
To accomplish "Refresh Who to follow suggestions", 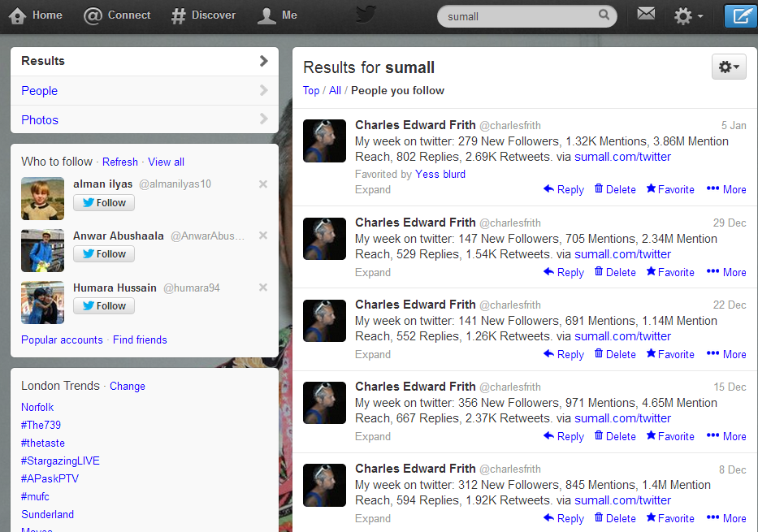I will [x=120, y=162].
